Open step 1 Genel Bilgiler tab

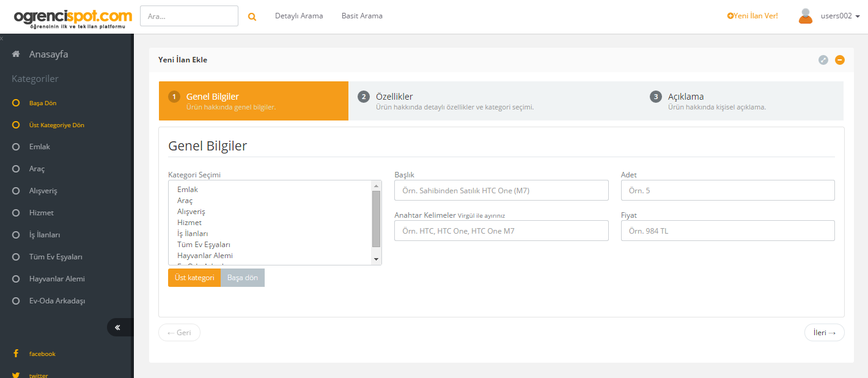pyautogui.click(x=254, y=101)
